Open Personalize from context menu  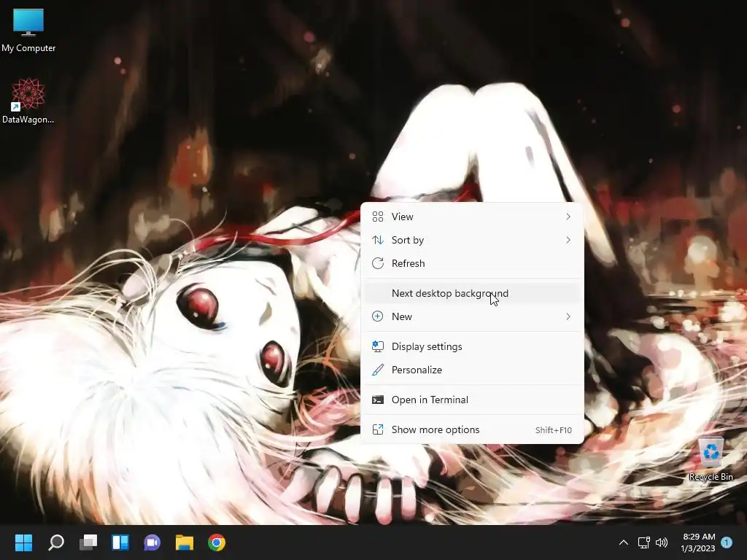click(x=472, y=370)
